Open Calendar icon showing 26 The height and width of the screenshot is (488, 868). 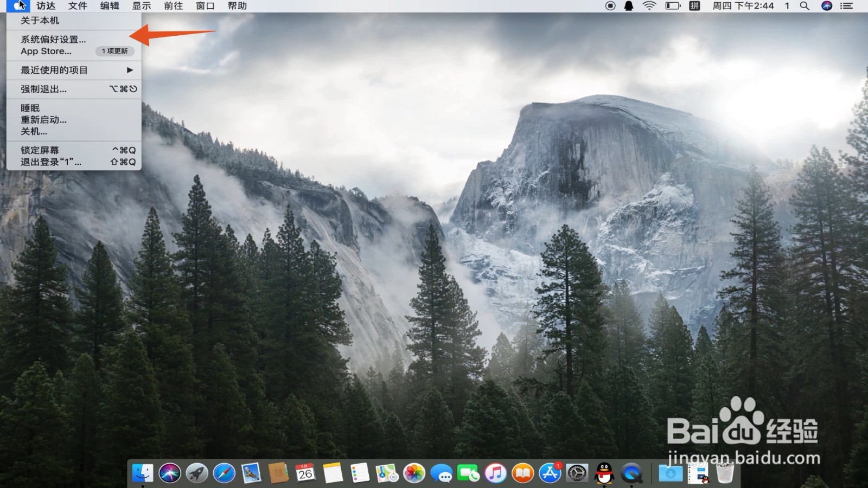coord(305,473)
